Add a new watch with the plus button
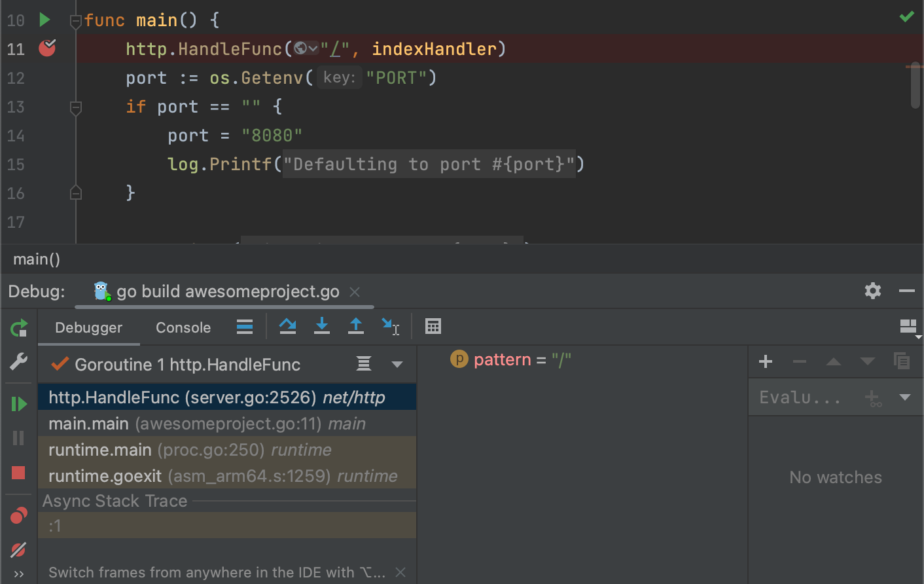The image size is (924, 584). pos(766,361)
